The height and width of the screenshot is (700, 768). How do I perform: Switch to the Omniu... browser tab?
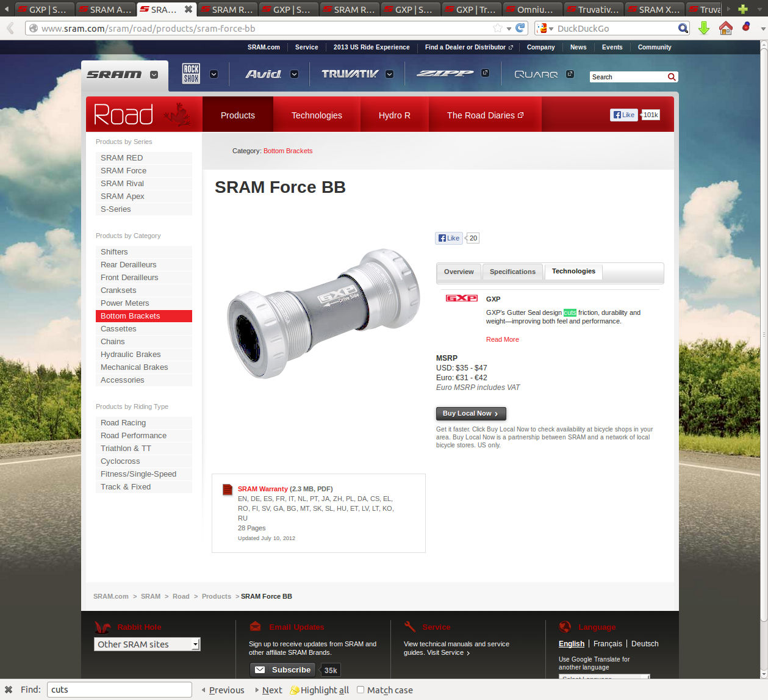click(533, 9)
